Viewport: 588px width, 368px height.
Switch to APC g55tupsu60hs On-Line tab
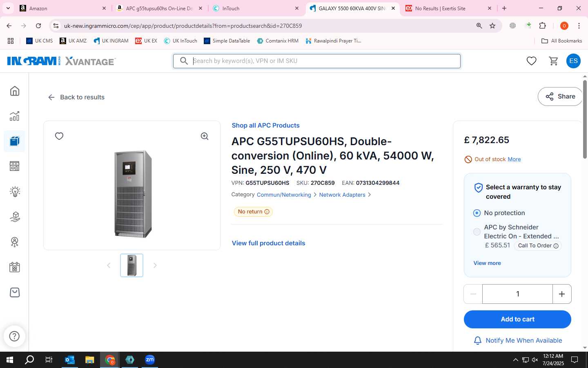pos(159,8)
